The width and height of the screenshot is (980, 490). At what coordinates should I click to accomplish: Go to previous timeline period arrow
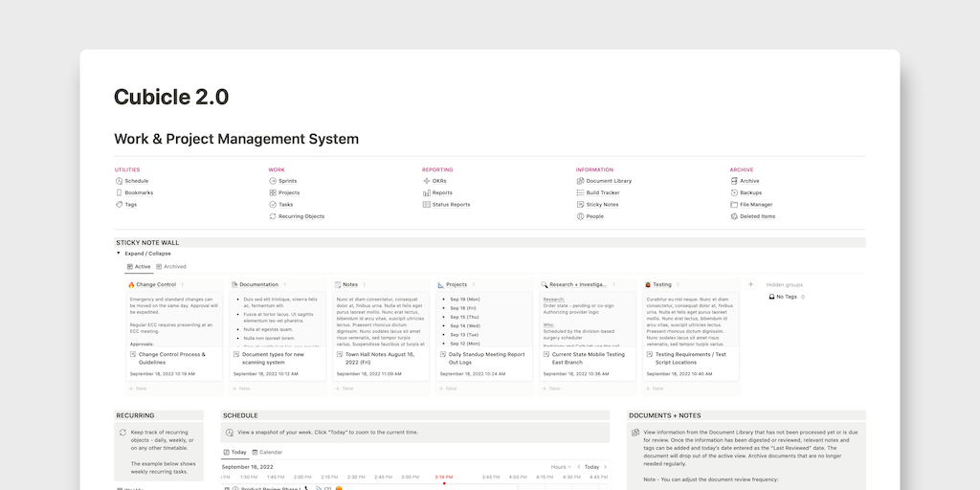(x=579, y=467)
